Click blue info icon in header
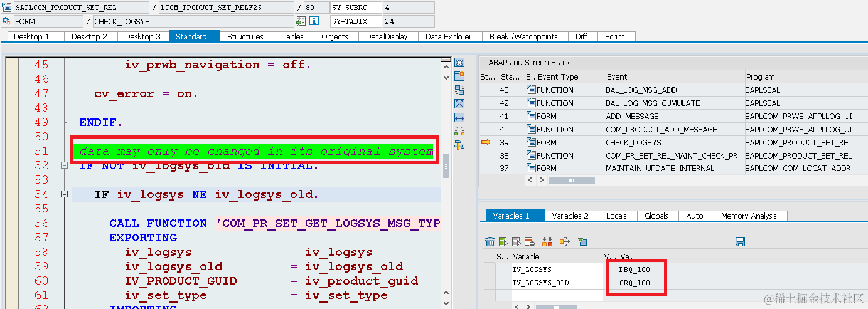The width and height of the screenshot is (868, 309). click(x=314, y=21)
